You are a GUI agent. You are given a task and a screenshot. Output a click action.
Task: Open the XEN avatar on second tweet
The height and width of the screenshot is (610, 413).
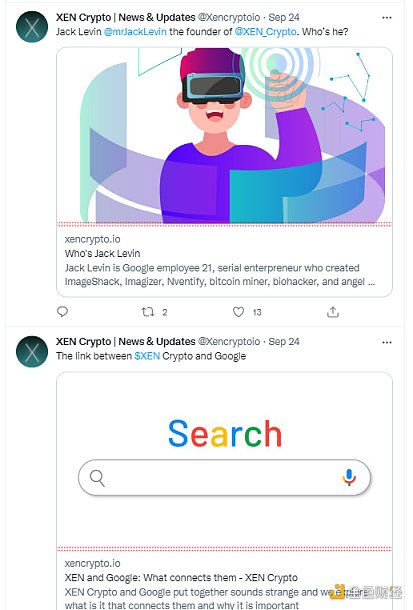pos(32,352)
